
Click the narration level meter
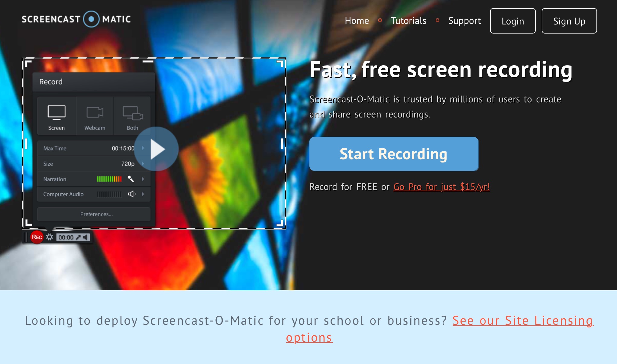pyautogui.click(x=109, y=179)
